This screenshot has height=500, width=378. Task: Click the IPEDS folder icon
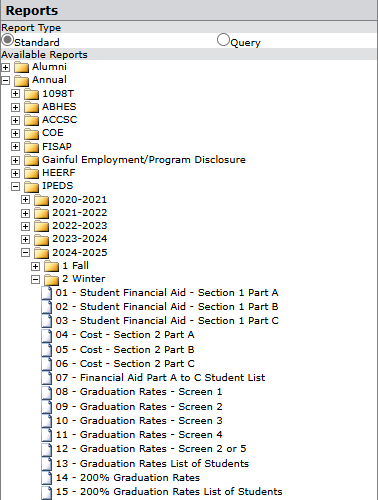coord(32,186)
